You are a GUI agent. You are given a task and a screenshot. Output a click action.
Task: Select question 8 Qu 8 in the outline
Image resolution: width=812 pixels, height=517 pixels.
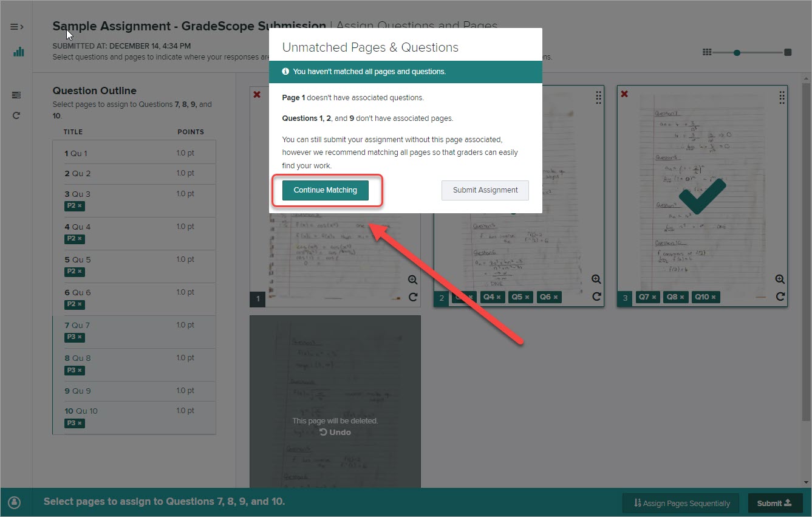pos(134,365)
